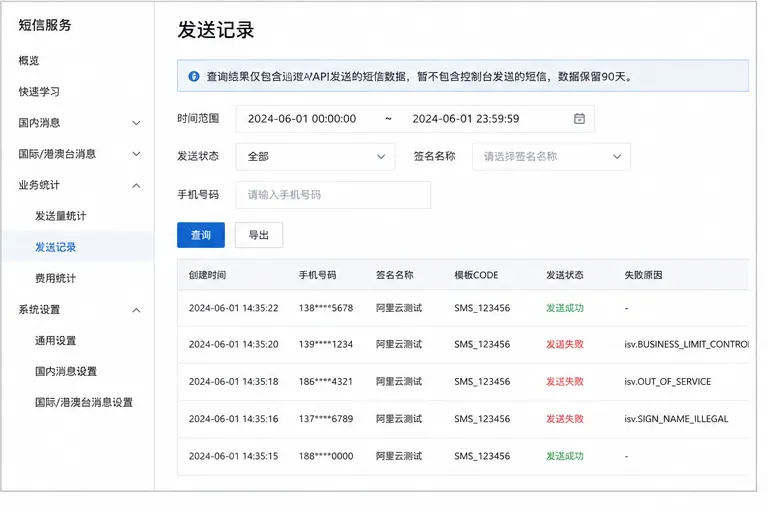Click timestamp 2024-06-01 14:35:15

[x=234, y=456]
